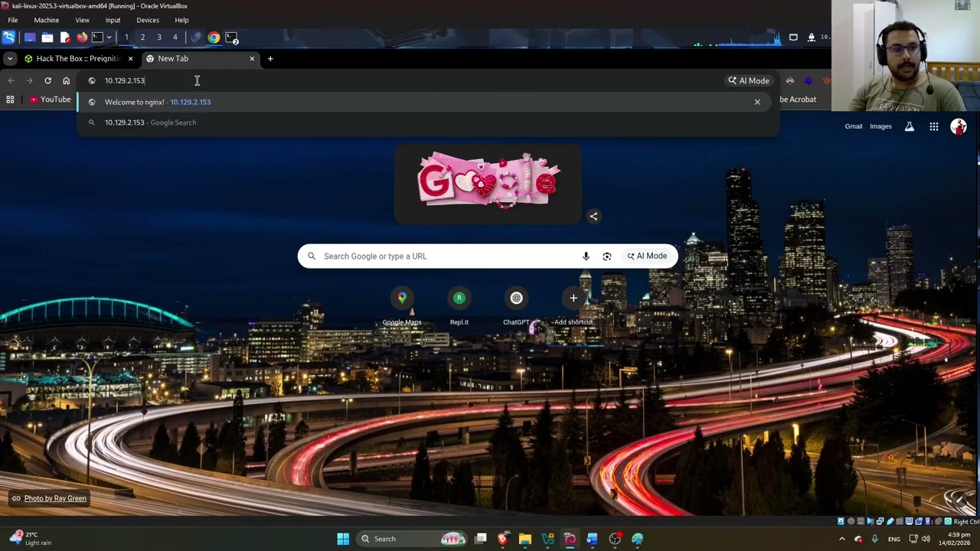Open the Kali applications menu
Viewport: 980px width, 551px height.
coord(9,37)
